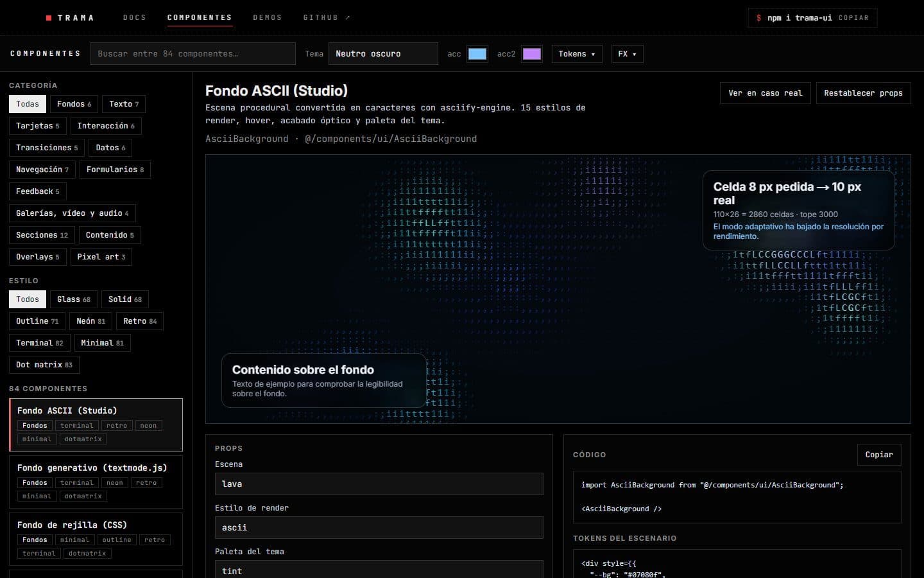
Task: Filter by Retro style
Action: point(140,321)
